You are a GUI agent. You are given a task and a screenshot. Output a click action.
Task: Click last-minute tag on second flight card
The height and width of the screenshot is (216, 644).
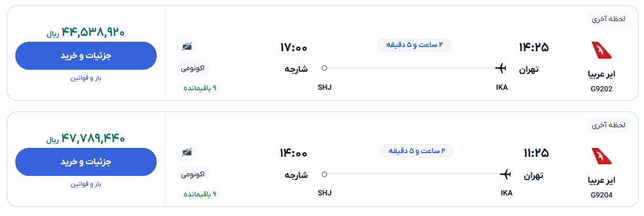click(608, 125)
